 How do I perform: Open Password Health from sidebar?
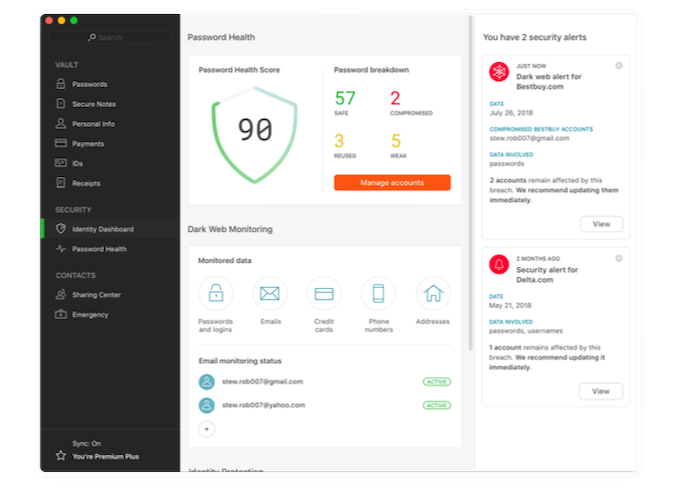tap(99, 249)
